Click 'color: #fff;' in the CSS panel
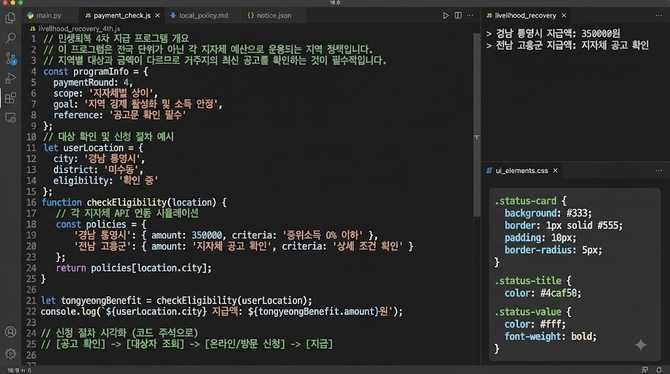Image resolution: width=670 pixels, height=374 pixels. [x=535, y=324]
